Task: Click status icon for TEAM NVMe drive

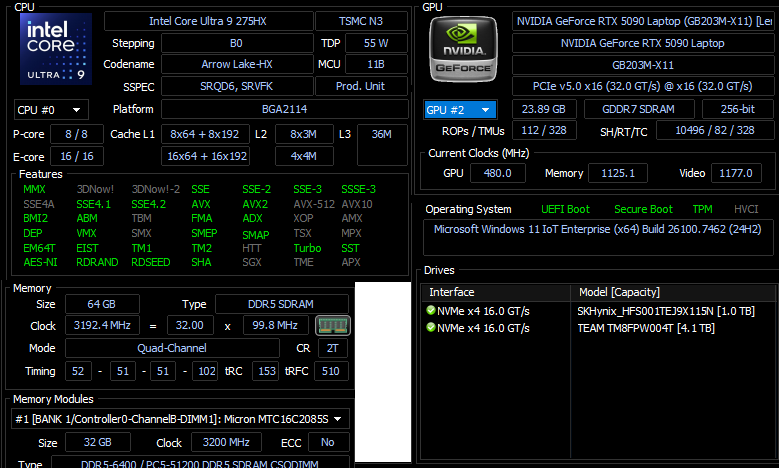Action: tap(431, 327)
